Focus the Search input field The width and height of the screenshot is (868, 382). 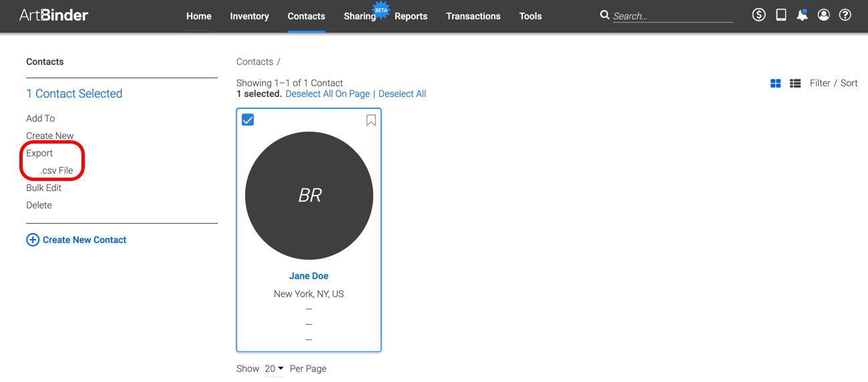(673, 16)
